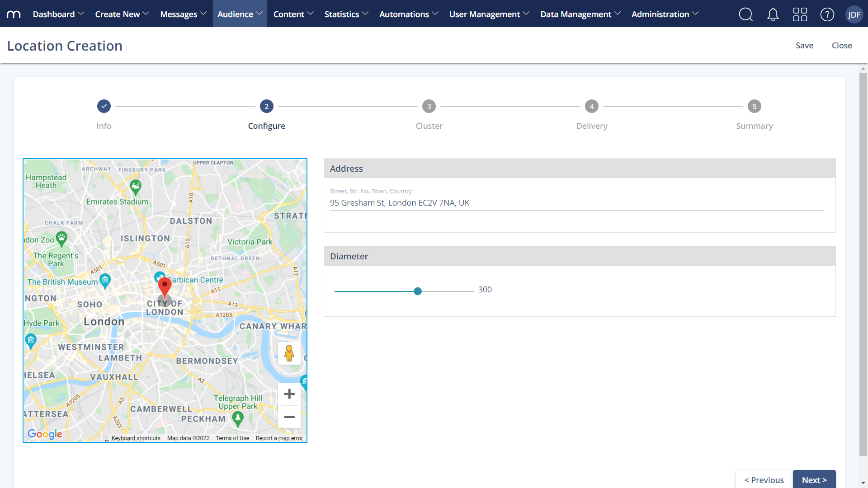Click the app logo icon

point(14,14)
